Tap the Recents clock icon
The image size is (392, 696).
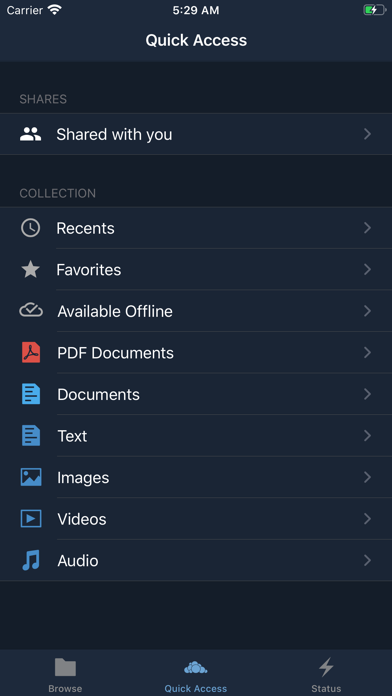pos(31,228)
